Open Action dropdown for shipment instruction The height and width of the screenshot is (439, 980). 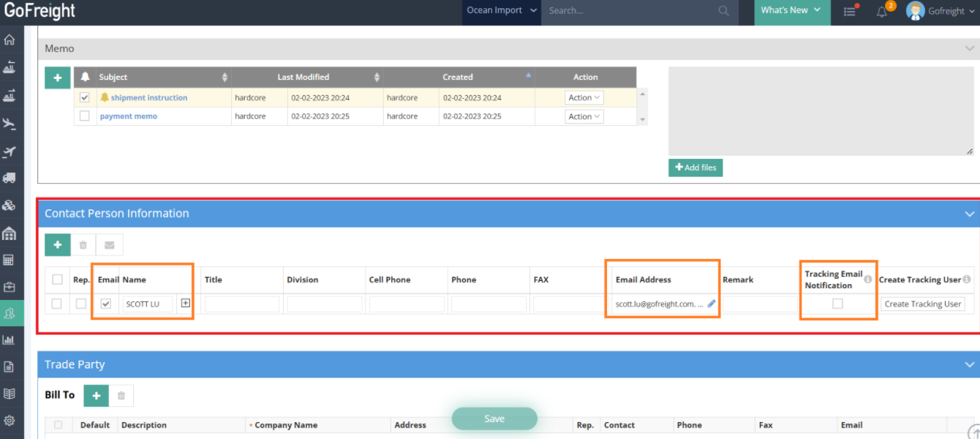tap(584, 97)
